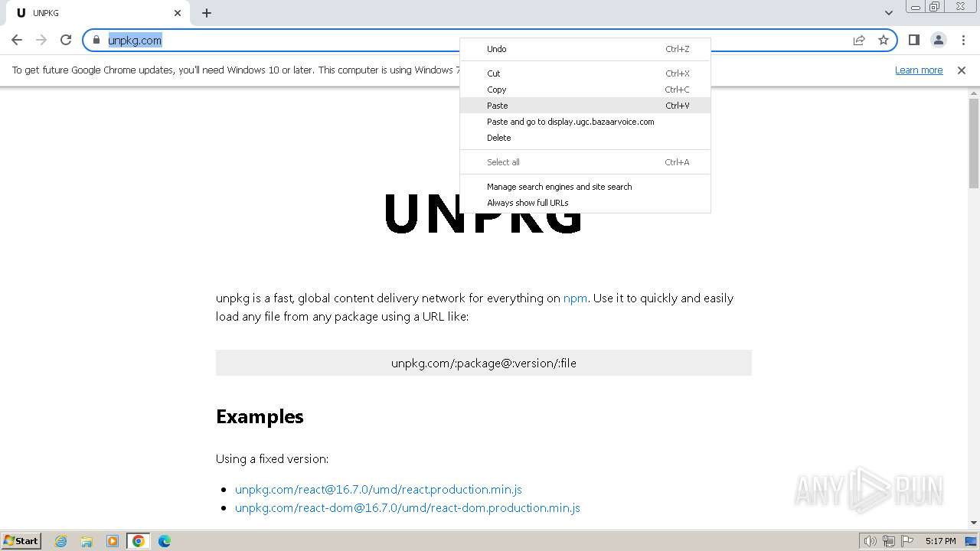
Task: Click the network tray icon
Action: (889, 541)
